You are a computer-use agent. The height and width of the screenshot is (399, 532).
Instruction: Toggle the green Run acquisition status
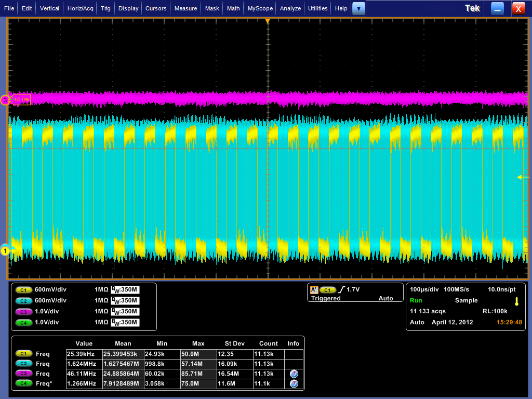pos(416,300)
